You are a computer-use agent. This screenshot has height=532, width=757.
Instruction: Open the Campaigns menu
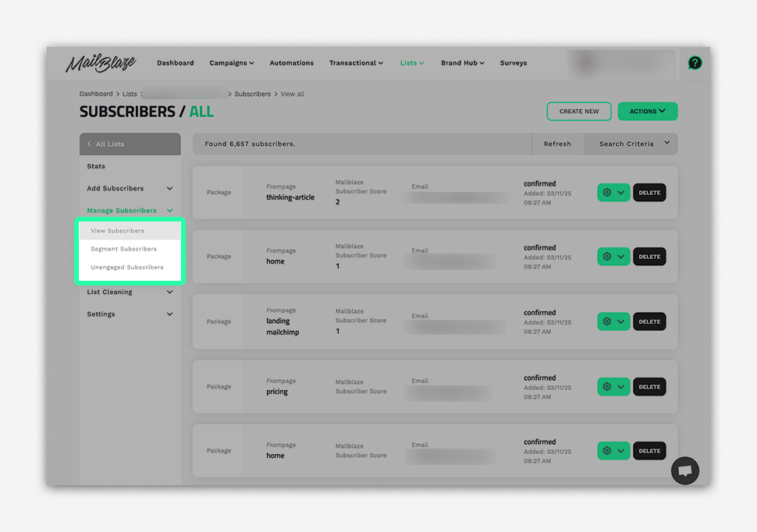coord(231,63)
